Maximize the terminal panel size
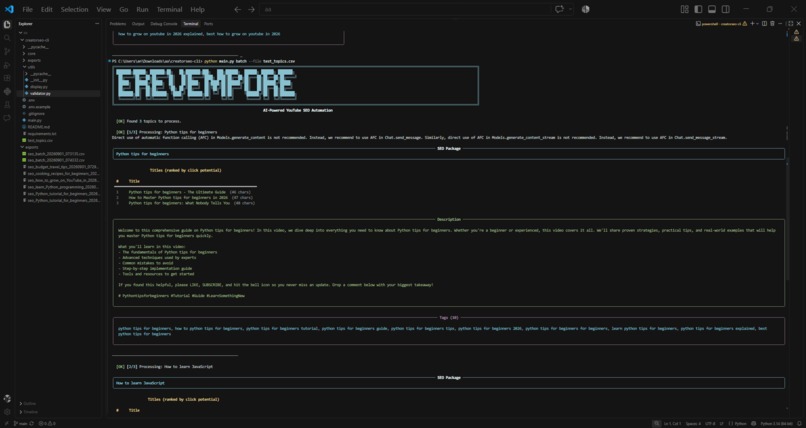Viewport: 806px width, 428px height. tap(790, 24)
